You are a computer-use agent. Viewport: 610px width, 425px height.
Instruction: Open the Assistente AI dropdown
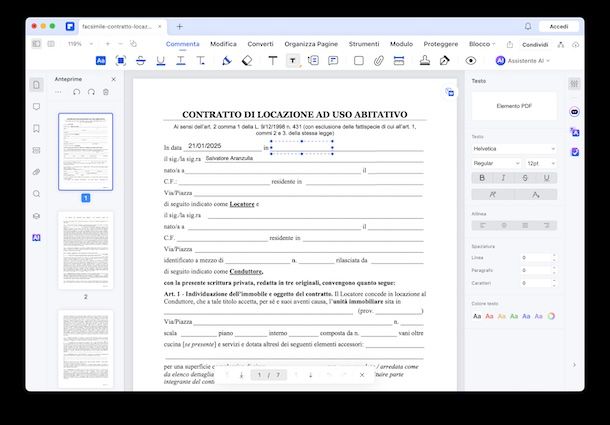(523, 61)
